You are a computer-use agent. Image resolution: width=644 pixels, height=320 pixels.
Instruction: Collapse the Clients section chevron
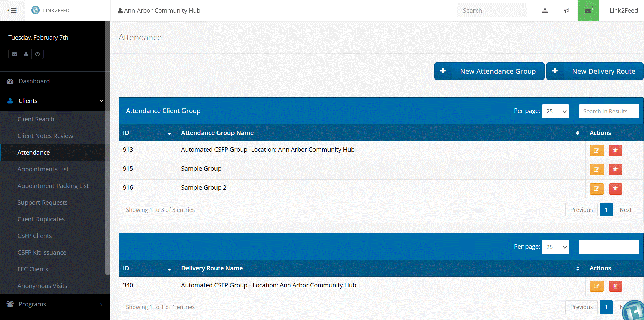tap(101, 101)
